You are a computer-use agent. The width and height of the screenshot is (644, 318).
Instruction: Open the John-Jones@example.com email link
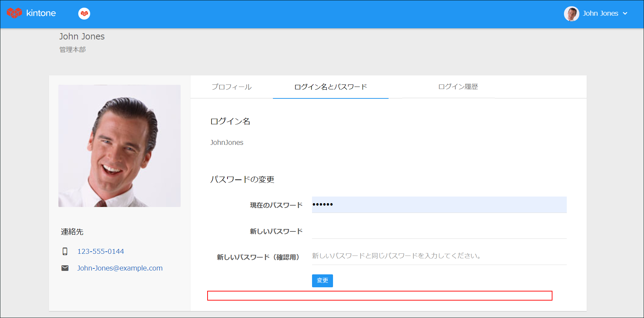pos(120,268)
